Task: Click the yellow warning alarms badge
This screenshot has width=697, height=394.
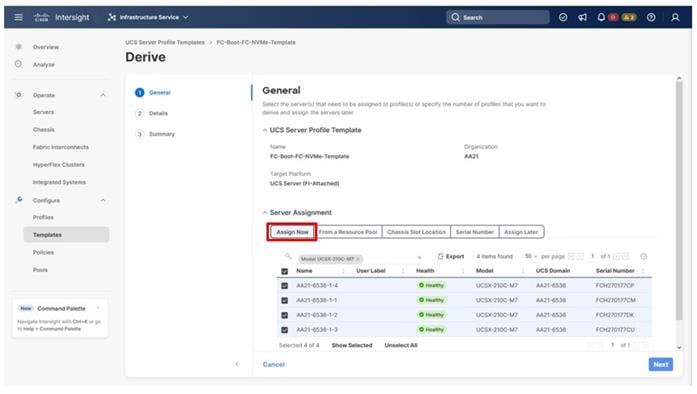Action: [629, 17]
